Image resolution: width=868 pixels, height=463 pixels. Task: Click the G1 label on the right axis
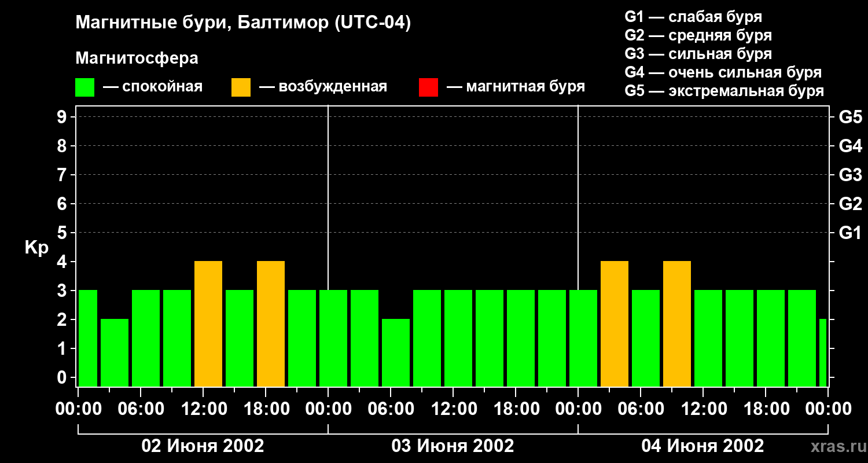tap(850, 233)
